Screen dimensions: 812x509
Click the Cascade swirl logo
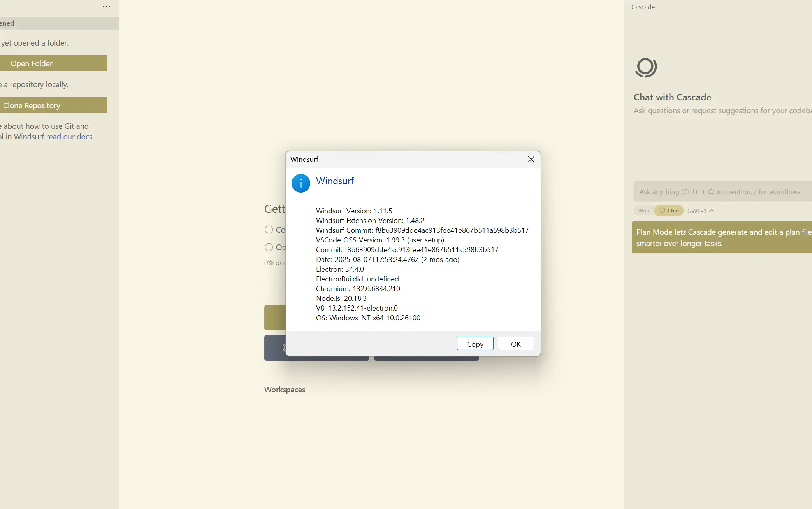pos(646,68)
